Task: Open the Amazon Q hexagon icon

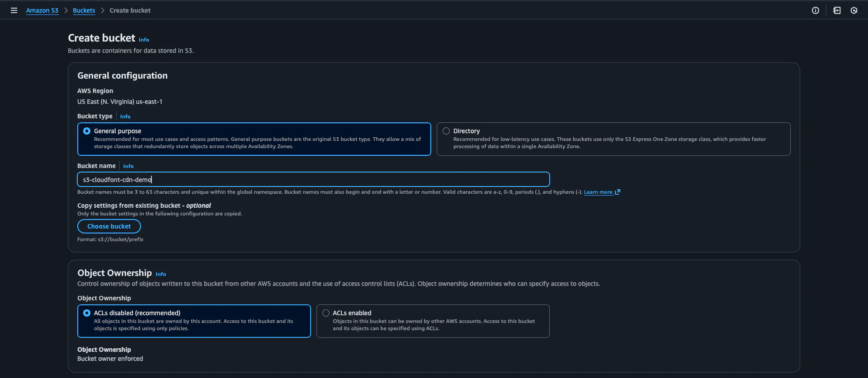Action: click(854, 10)
